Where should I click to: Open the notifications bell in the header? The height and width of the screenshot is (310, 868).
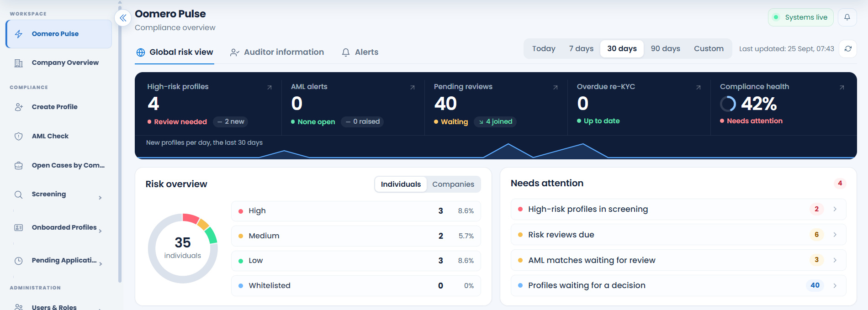click(847, 17)
